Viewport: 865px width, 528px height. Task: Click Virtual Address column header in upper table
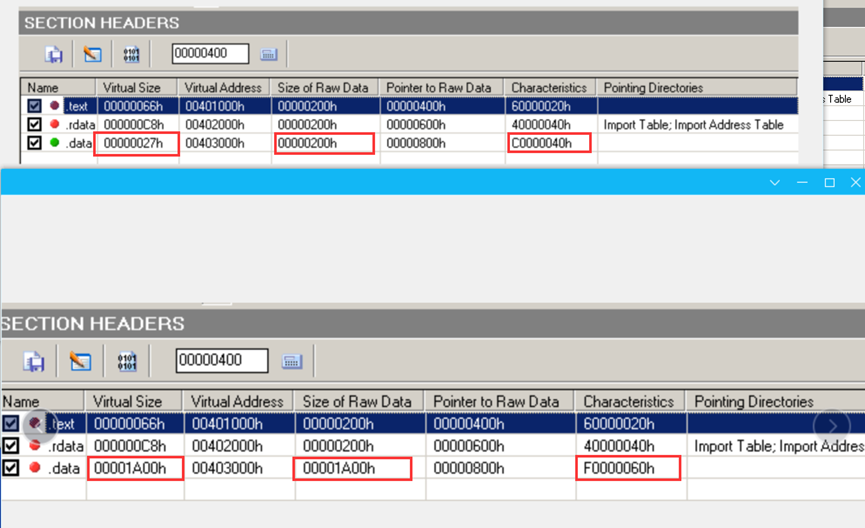pos(223,88)
